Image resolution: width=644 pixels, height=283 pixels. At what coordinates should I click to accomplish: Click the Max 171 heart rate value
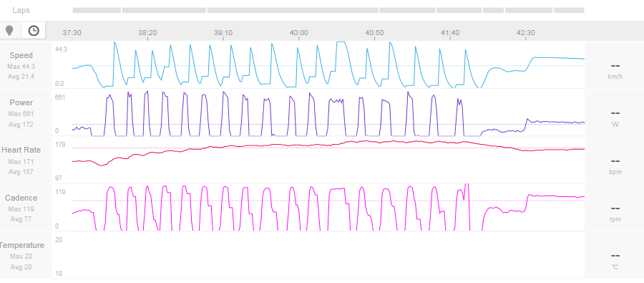[x=21, y=161]
